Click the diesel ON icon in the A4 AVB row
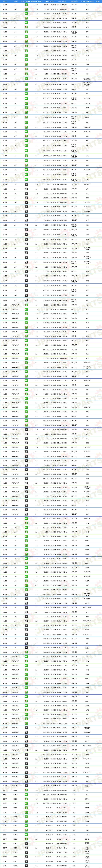 pos(26,189)
